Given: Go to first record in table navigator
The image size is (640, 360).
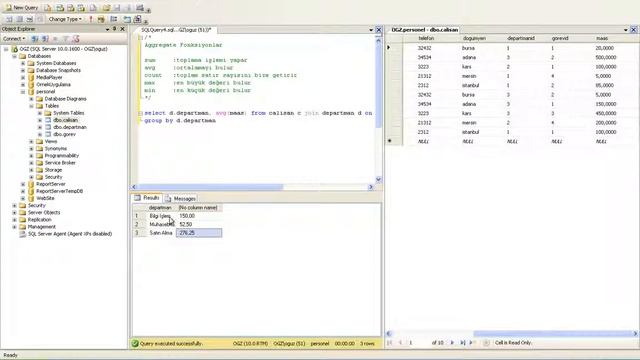Looking at the screenshot, I should (x=389, y=343).
